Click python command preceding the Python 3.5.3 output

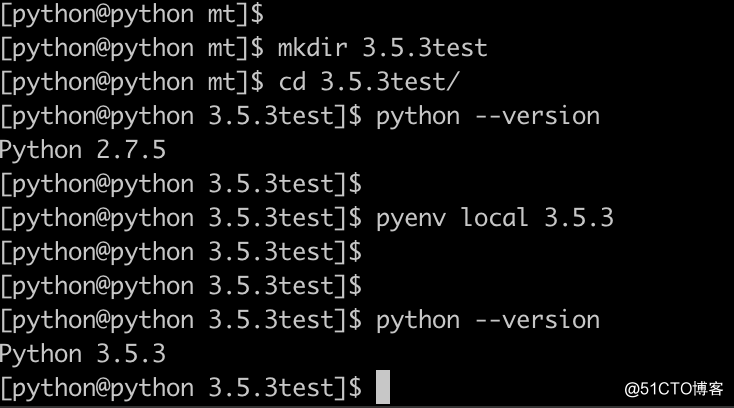click(418, 321)
